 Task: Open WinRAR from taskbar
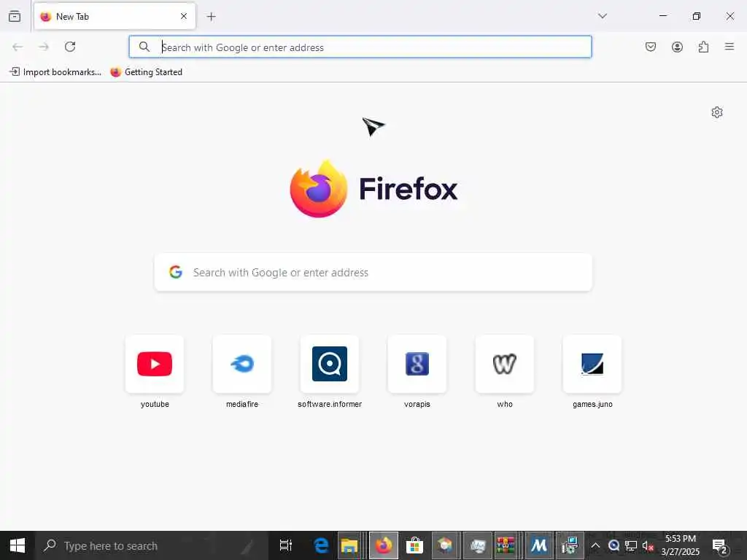pos(506,545)
